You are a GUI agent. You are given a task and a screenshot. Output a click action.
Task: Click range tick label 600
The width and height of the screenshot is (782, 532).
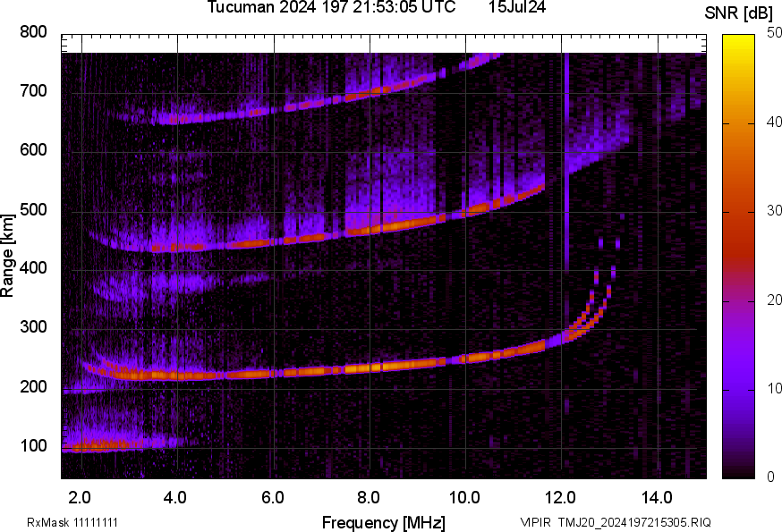[33, 150]
